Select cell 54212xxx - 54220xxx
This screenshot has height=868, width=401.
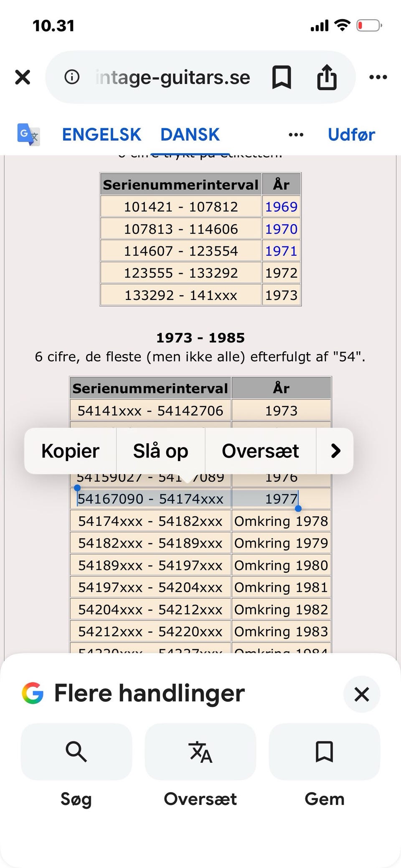click(150, 632)
